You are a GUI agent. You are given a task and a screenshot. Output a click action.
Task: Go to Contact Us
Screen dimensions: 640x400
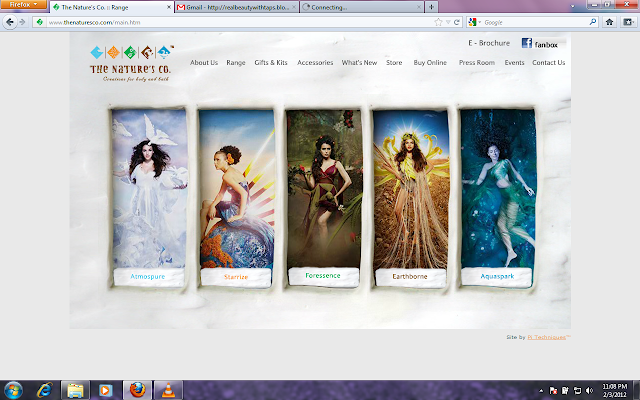(x=549, y=62)
